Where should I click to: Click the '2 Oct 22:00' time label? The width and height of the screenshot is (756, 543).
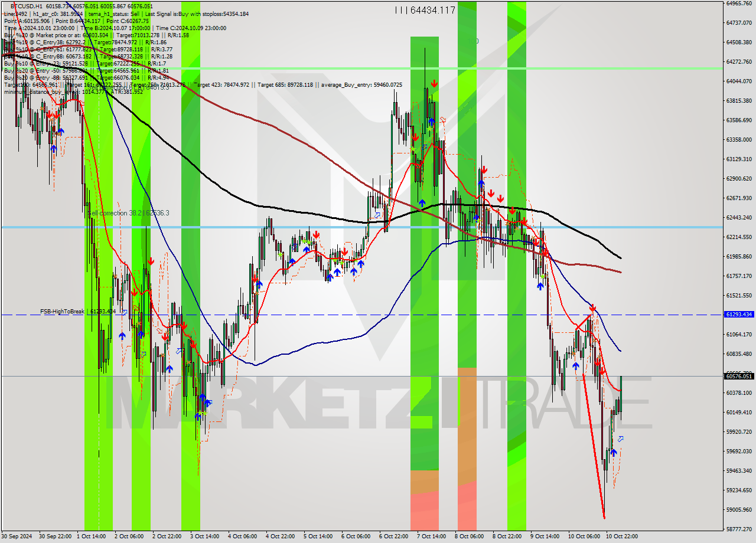point(167,537)
